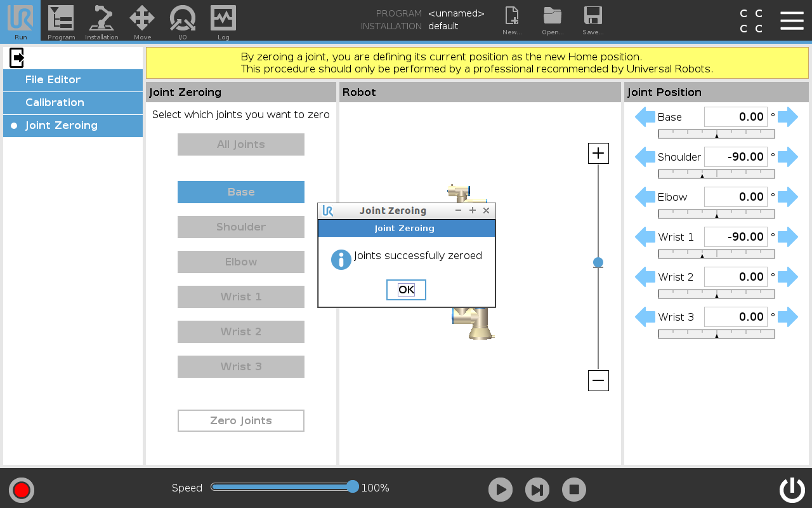Screen dimensions: 812x508
Task: Create new program with New icon
Action: tap(511, 20)
